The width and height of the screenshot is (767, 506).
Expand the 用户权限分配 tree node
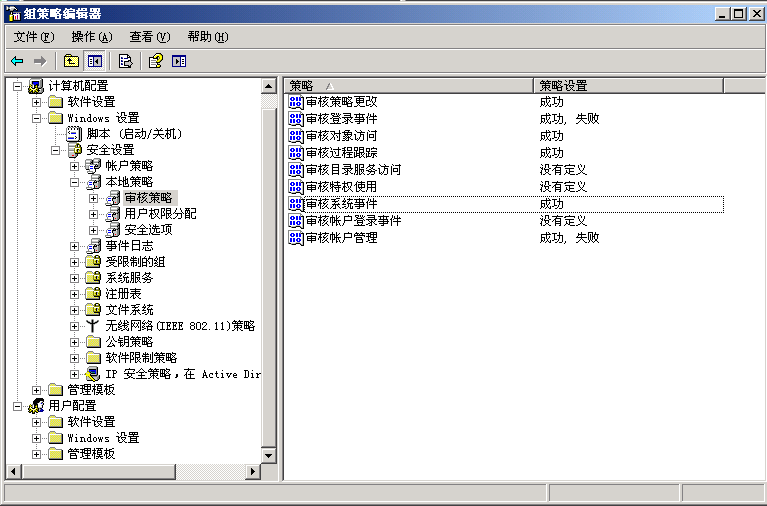click(93, 214)
